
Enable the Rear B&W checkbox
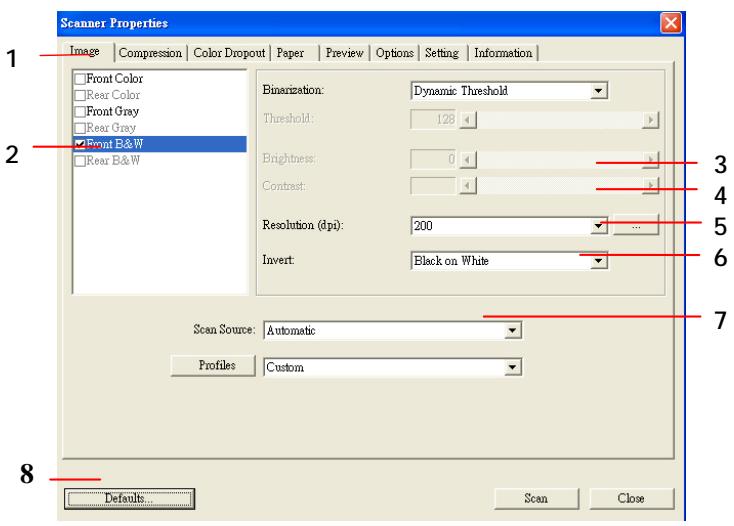(x=80, y=161)
